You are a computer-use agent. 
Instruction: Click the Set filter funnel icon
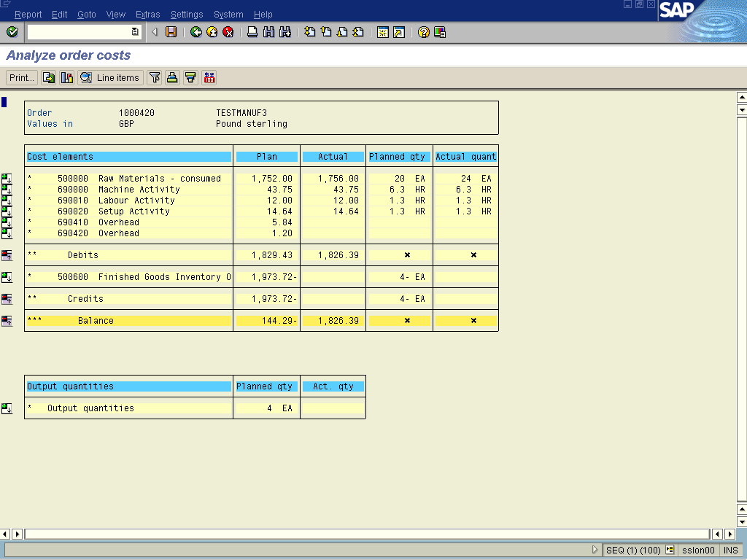pos(155,78)
